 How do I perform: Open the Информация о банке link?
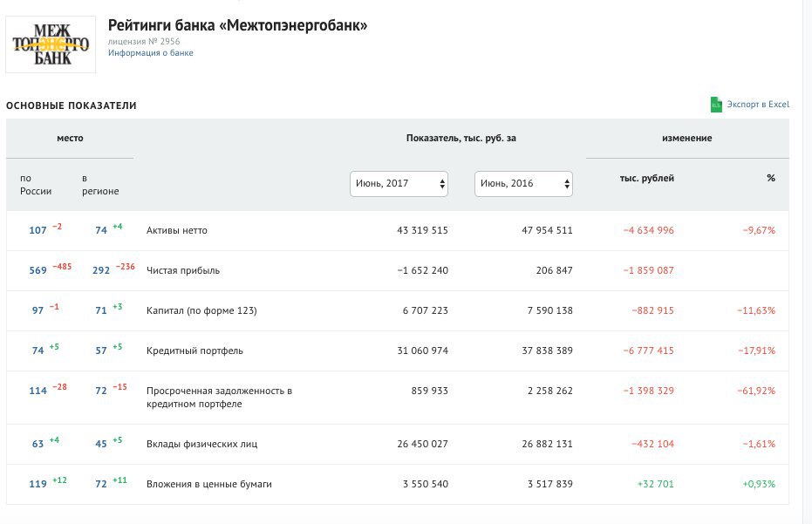point(150,53)
